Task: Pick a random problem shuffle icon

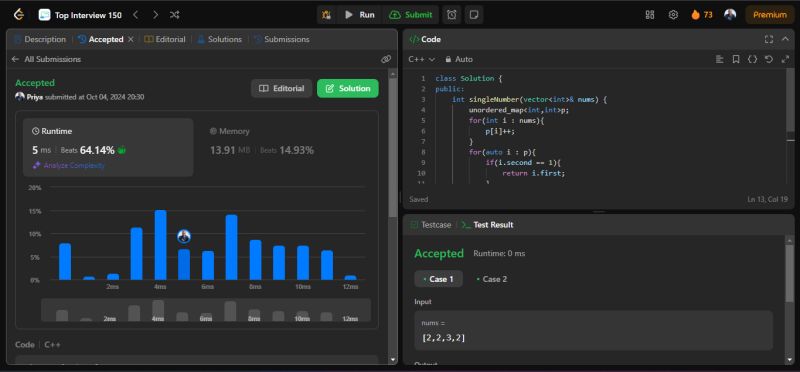Action: click(x=174, y=15)
